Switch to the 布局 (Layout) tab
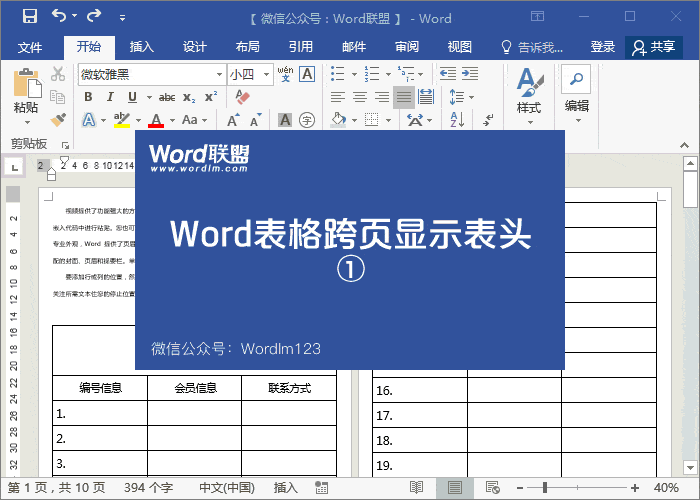The image size is (700, 500). pos(248,47)
